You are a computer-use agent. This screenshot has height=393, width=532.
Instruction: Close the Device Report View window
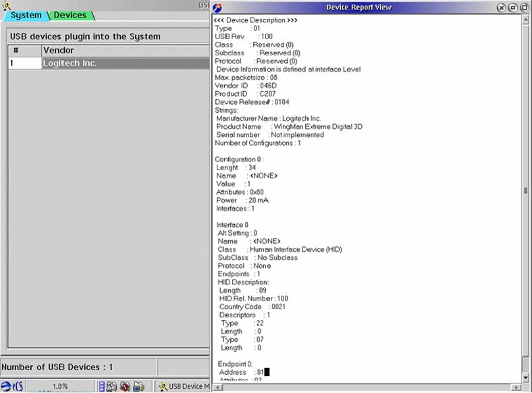coord(501,7)
